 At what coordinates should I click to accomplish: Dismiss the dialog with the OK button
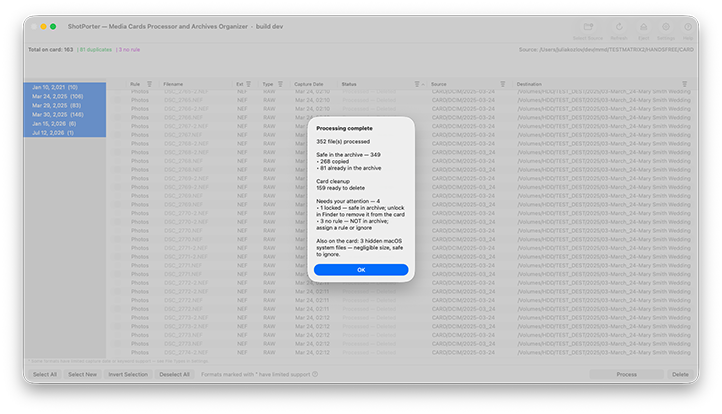(361, 270)
